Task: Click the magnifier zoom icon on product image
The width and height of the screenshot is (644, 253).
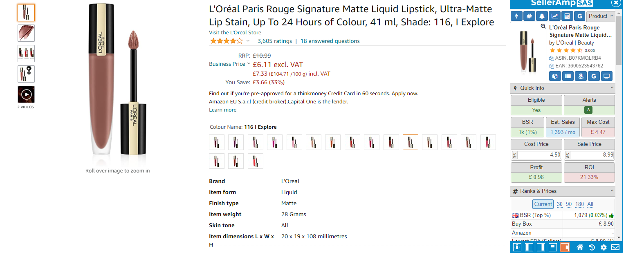Action: [543, 26]
